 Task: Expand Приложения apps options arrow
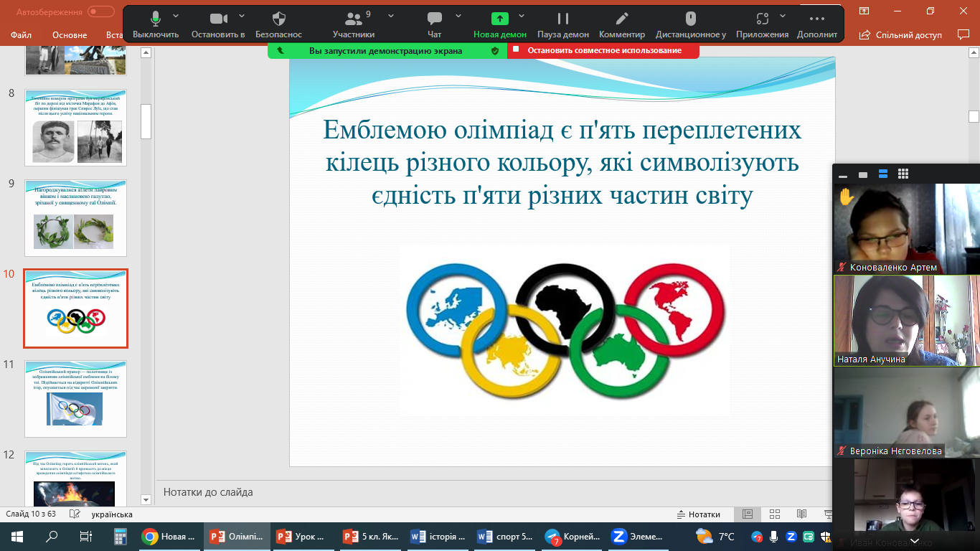(783, 15)
